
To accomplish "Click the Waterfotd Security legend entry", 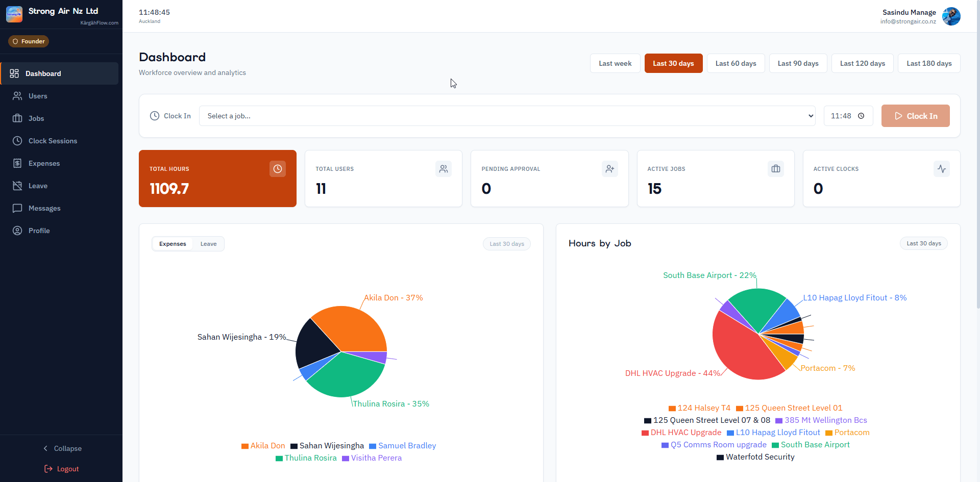I will pos(755,457).
